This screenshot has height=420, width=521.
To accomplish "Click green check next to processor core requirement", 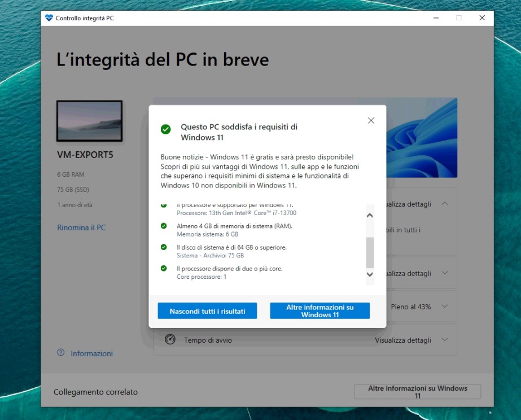I will 164,269.
